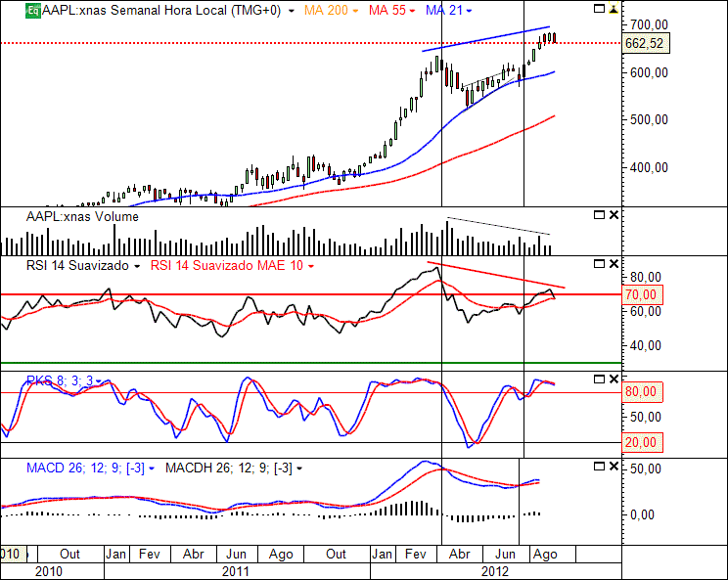Open the RSI 14 Suavizado MAE 10 dropdown

tap(310, 266)
